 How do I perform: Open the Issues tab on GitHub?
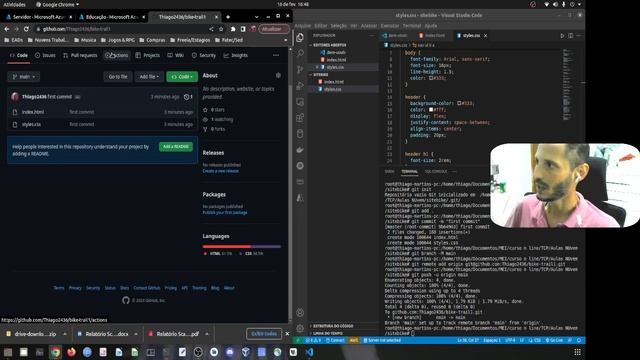pos(45,55)
